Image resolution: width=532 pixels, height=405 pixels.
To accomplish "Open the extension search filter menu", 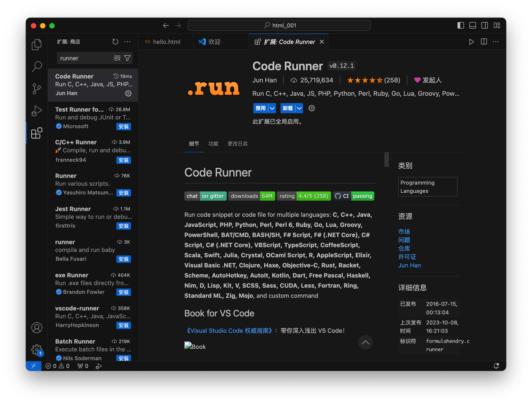I will tap(127, 58).
